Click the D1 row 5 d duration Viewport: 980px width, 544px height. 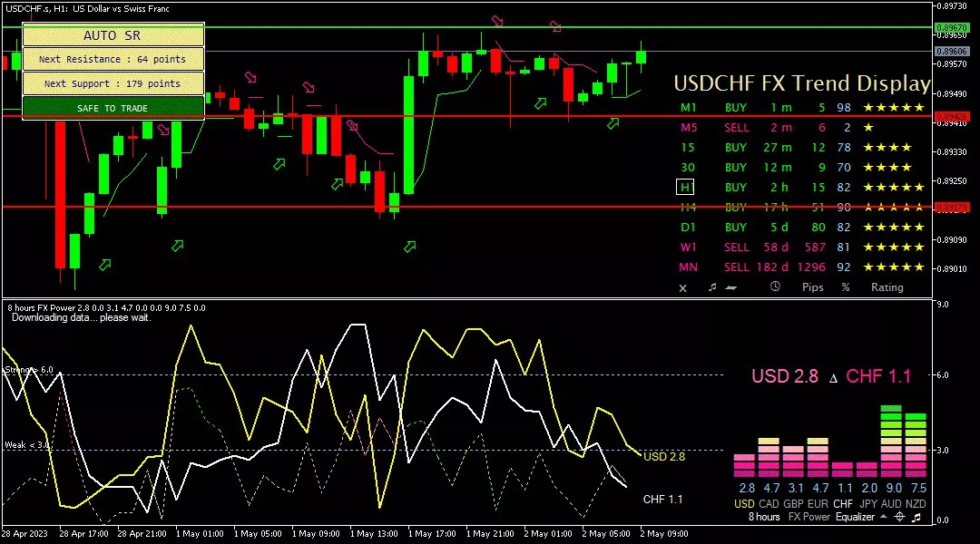point(779,228)
